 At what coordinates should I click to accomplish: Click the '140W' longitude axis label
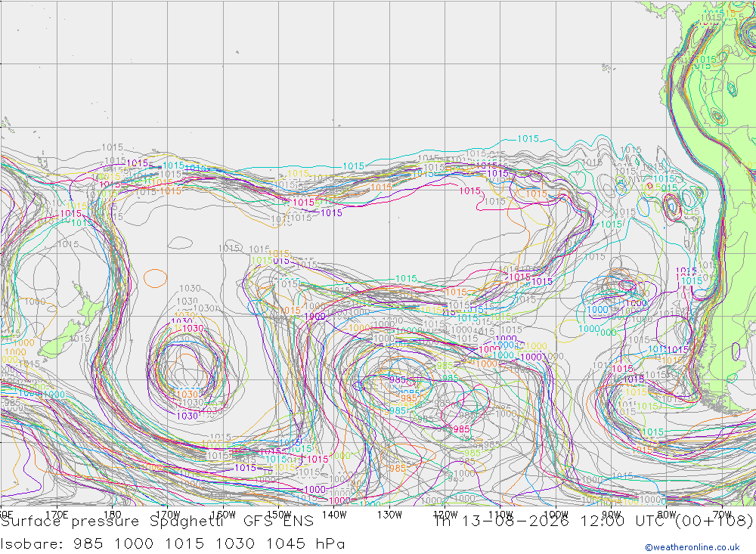(334, 515)
